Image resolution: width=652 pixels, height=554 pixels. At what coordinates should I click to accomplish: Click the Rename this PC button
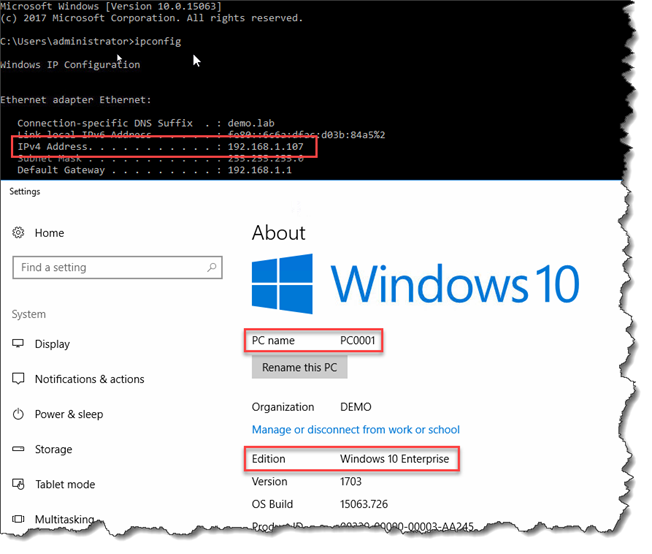[299, 368]
